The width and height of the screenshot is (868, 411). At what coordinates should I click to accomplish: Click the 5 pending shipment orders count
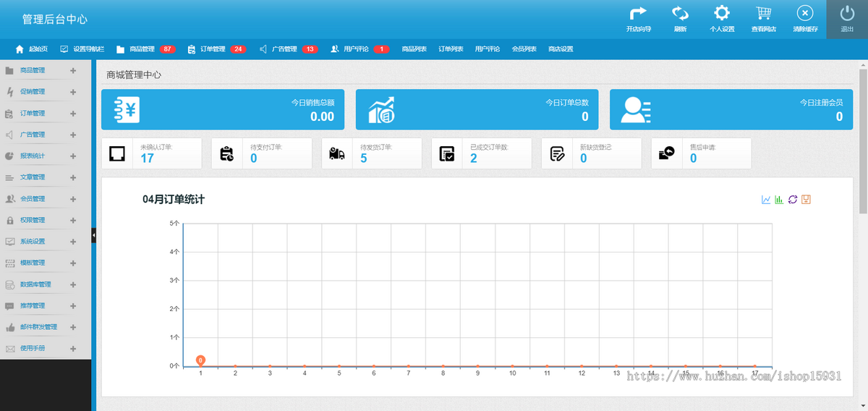364,158
